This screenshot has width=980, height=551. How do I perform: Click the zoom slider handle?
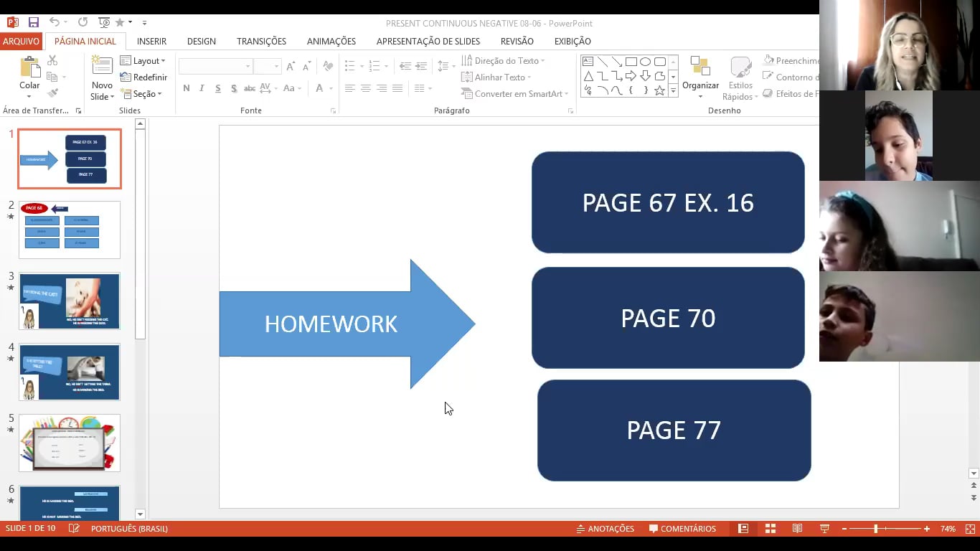[x=875, y=529]
